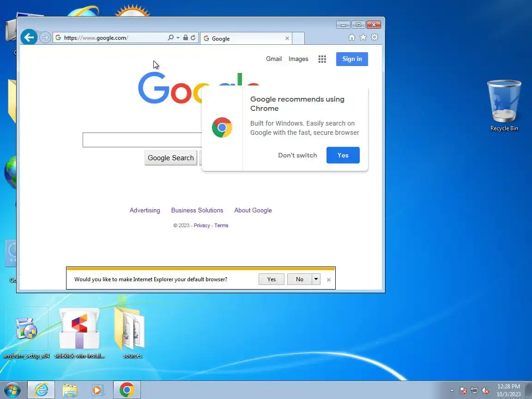Show hidden system tray icons arrow
Screen dimensions: 532x399
click(452, 390)
